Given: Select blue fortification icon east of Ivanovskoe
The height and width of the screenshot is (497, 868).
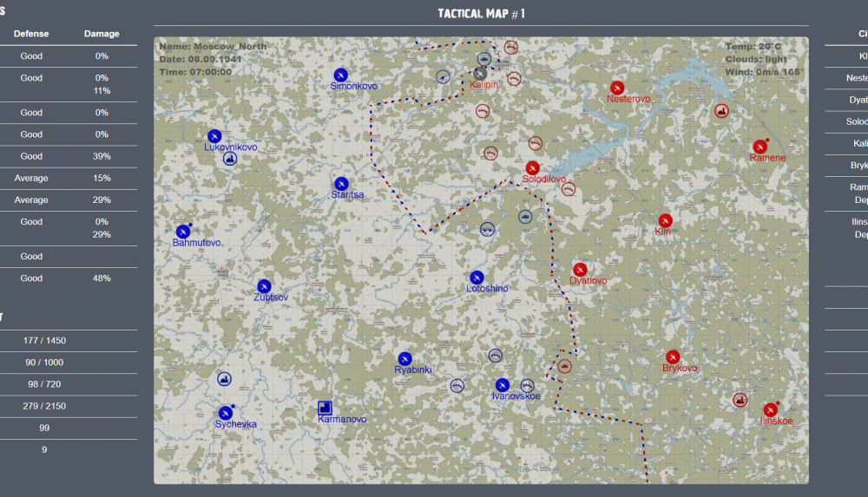Looking at the screenshot, I should point(527,385).
